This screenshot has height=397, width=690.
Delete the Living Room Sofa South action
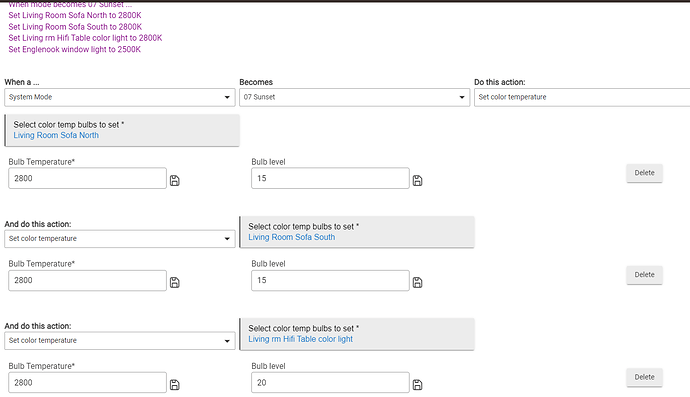click(x=644, y=275)
